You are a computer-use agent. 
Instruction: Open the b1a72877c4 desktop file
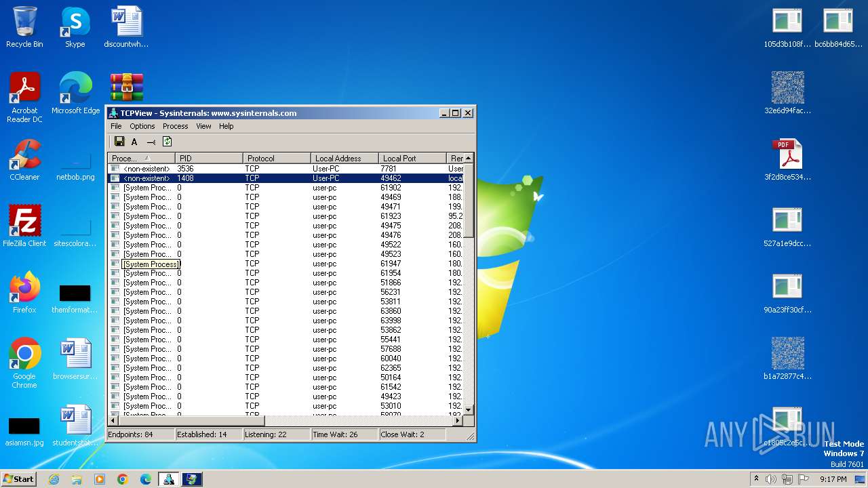[x=787, y=359]
